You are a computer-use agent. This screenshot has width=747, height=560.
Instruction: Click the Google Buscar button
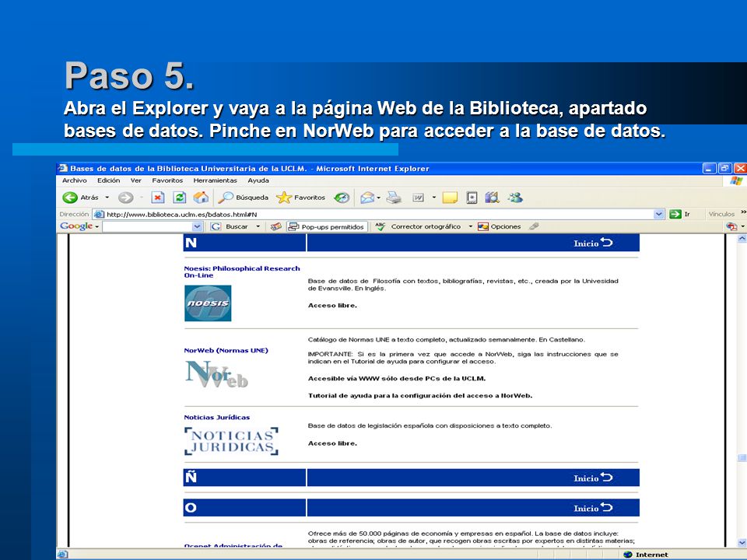click(230, 226)
